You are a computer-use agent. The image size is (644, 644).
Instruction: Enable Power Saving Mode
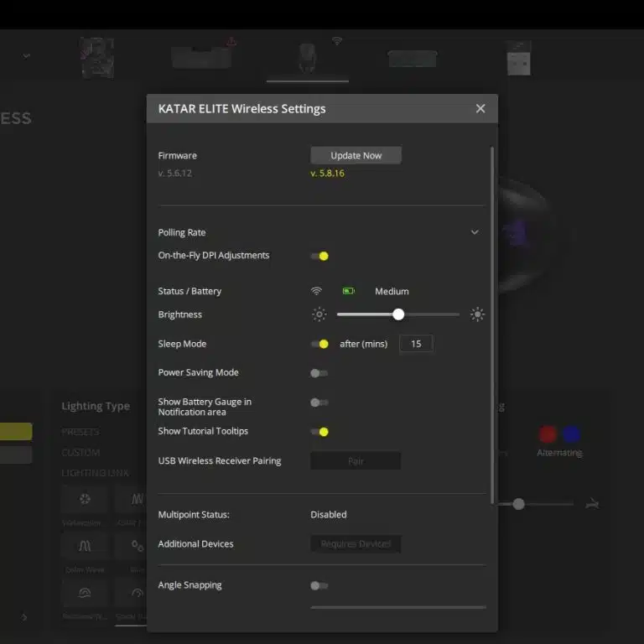[x=319, y=373]
